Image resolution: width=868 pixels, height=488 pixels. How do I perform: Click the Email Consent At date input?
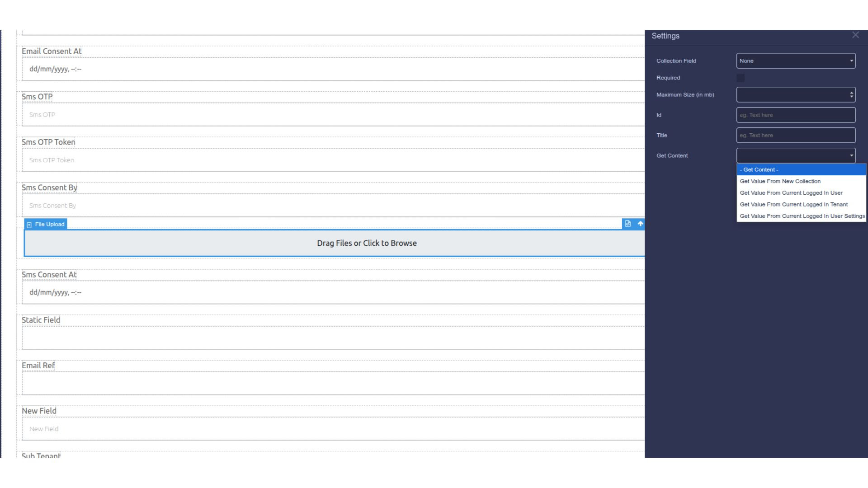click(x=333, y=69)
